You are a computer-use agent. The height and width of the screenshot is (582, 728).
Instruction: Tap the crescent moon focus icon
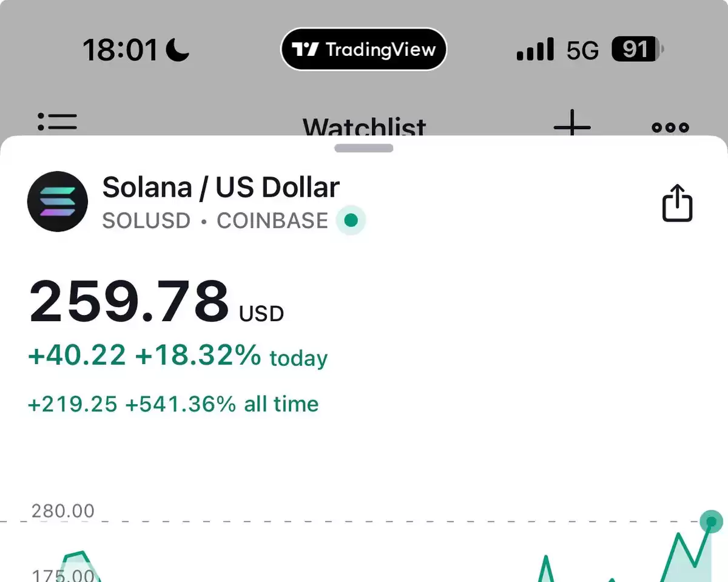(178, 50)
